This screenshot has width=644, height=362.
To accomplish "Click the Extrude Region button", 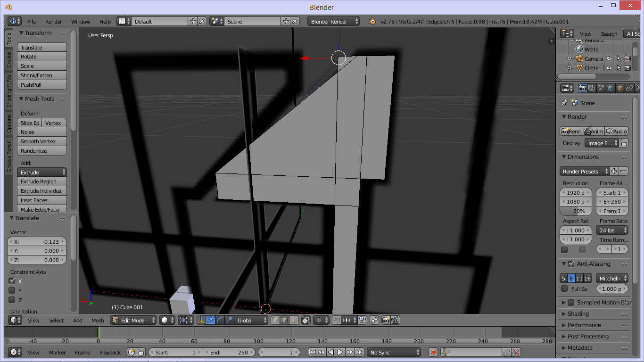I will pyautogui.click(x=42, y=181).
